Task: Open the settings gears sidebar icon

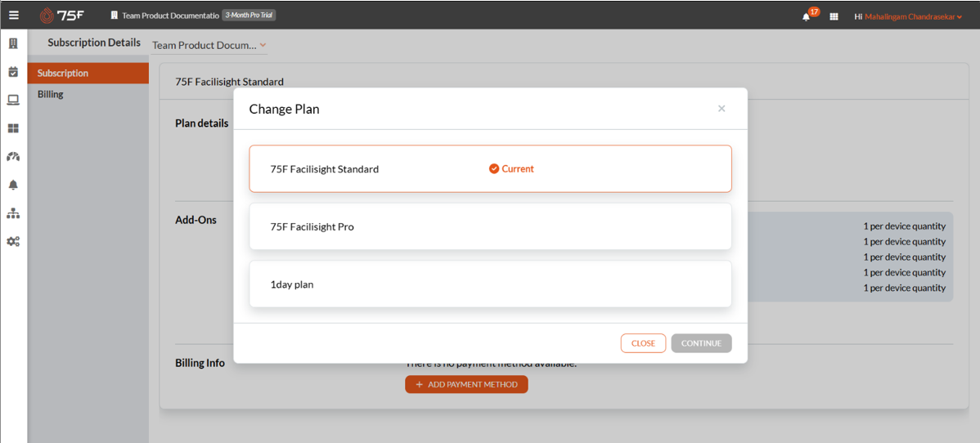Action: point(13,241)
